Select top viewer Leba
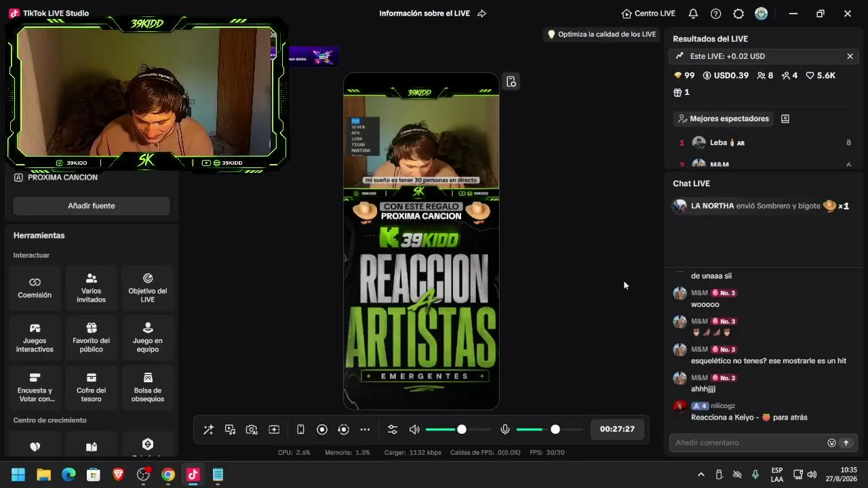Image resolution: width=868 pixels, height=488 pixels. 765,143
